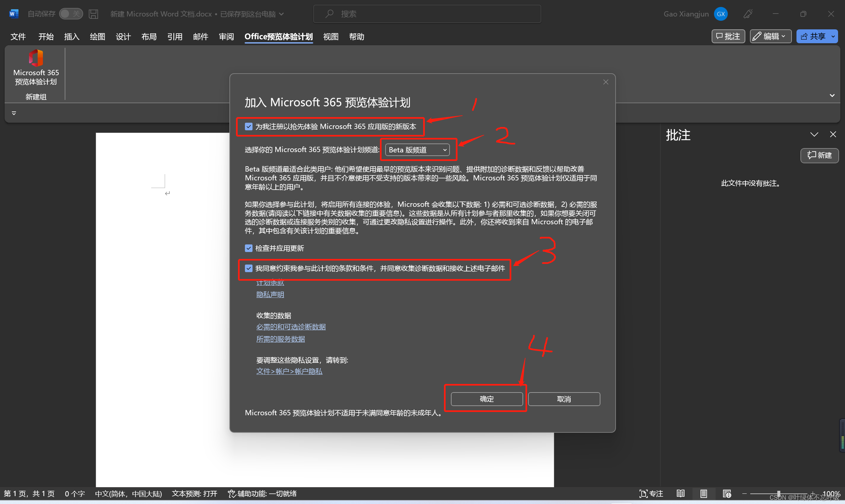Switch to the 绘图 tab
The image size is (845, 504).
coord(97,36)
